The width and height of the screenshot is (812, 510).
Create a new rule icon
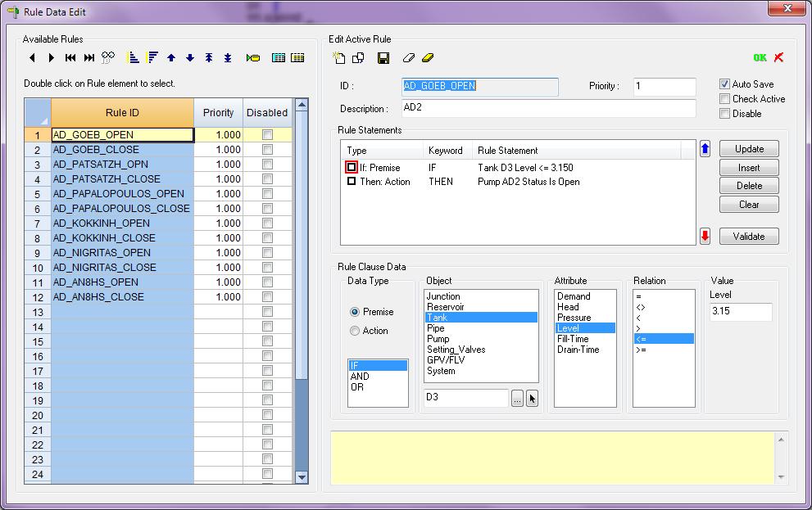339,58
